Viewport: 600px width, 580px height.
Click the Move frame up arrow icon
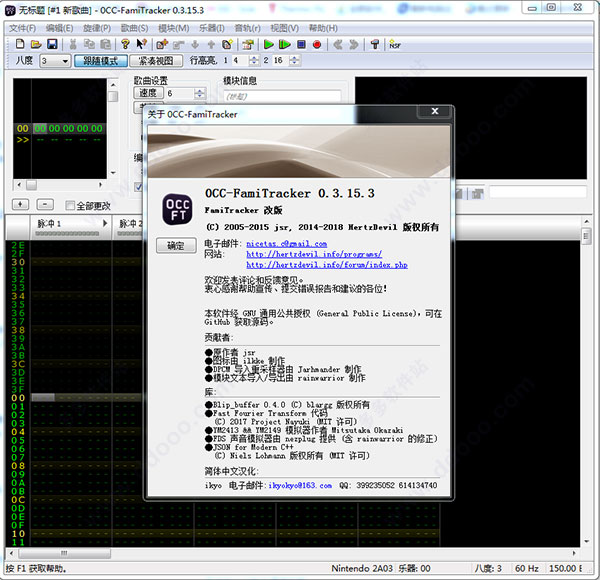click(x=211, y=44)
